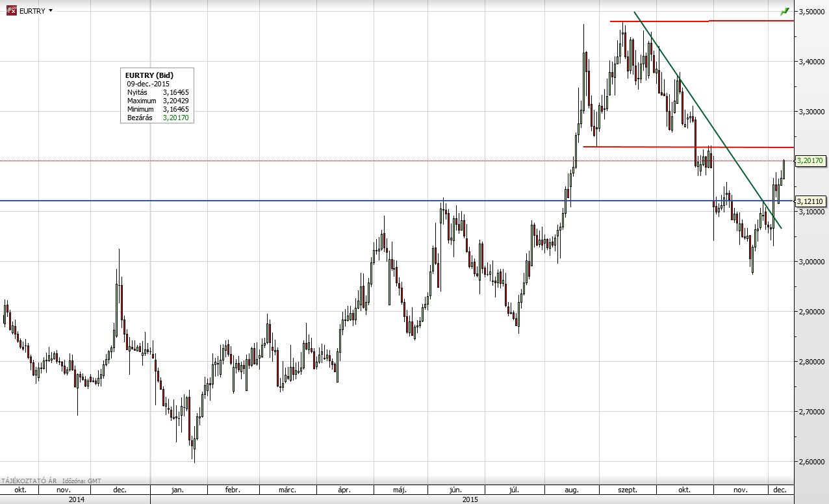This screenshot has height=504, width=829.
Task: Click the EURTRY (Bid) info box title
Action: 149,75
